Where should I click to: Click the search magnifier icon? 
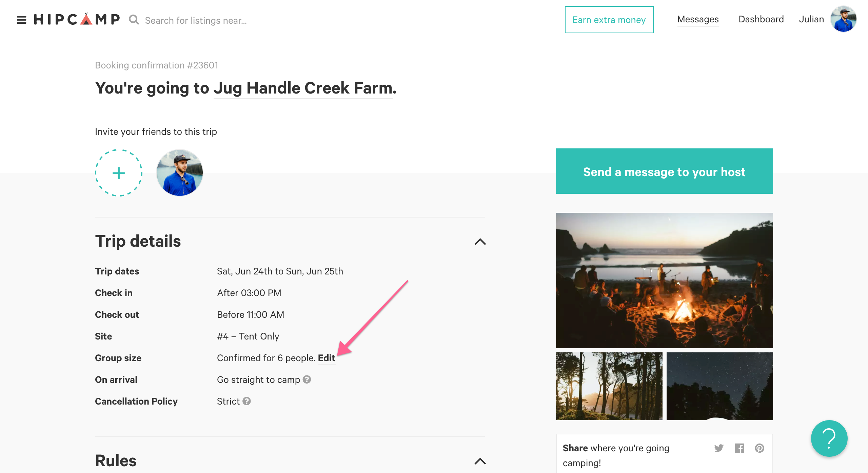coord(134,20)
